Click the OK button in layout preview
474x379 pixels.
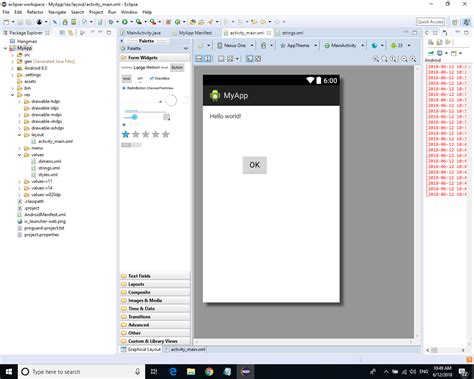[254, 165]
